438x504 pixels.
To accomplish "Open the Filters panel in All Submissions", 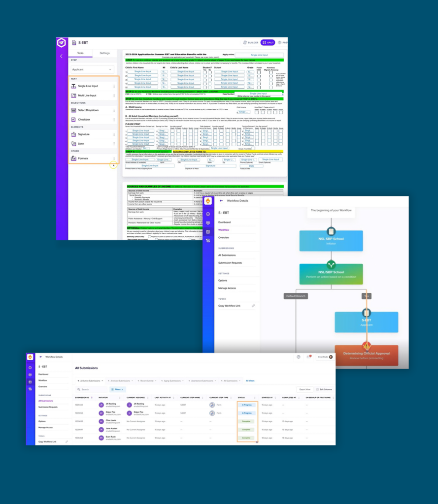I will [117, 388].
